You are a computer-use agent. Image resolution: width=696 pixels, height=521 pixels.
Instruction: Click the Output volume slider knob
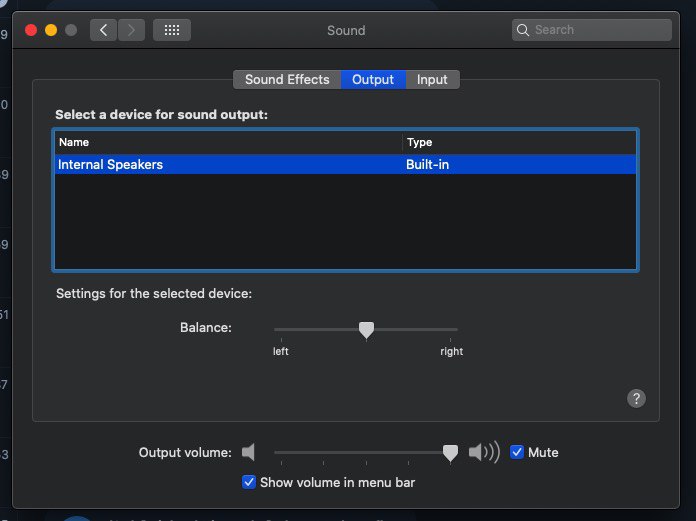450,453
